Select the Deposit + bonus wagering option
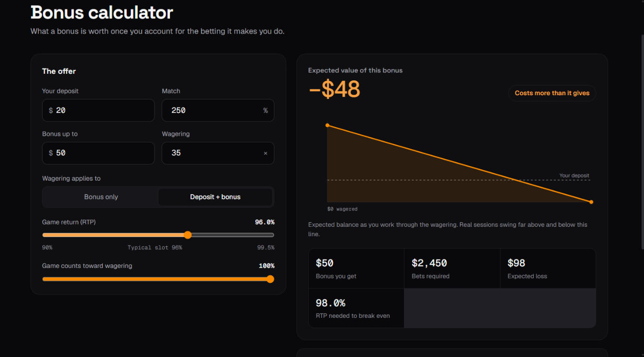This screenshot has height=357, width=644. click(x=215, y=197)
